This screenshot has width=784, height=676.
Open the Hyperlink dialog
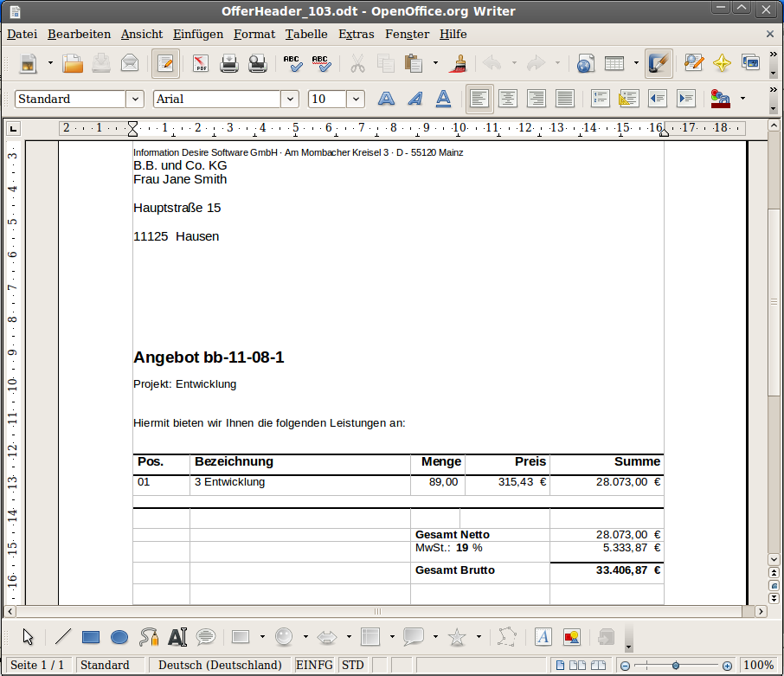point(585,63)
